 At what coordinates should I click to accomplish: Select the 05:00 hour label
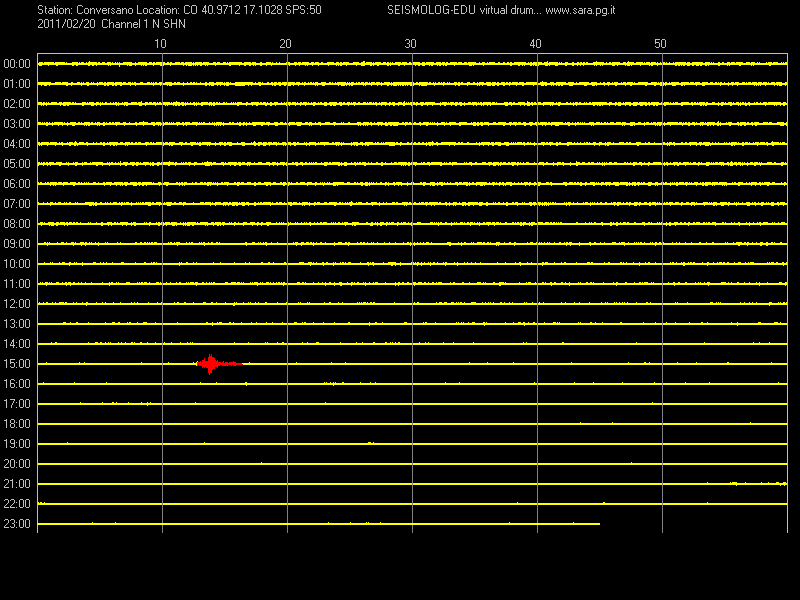pos(17,164)
